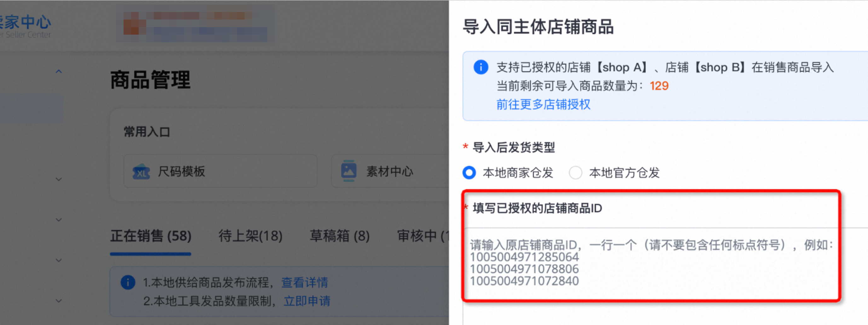Expand the bottom sidebar menu chevron
This screenshot has height=325, width=868.
pyautogui.click(x=59, y=301)
